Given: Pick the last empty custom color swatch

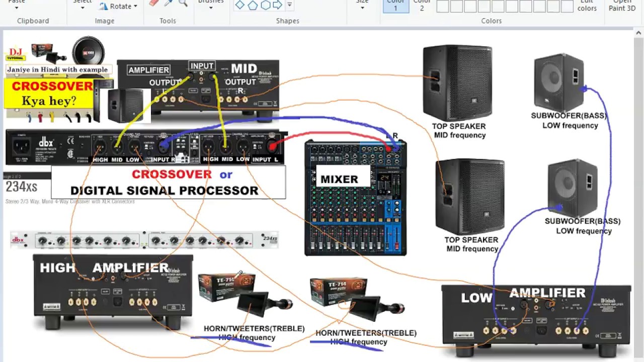Looking at the screenshot, I should click(567, 6).
